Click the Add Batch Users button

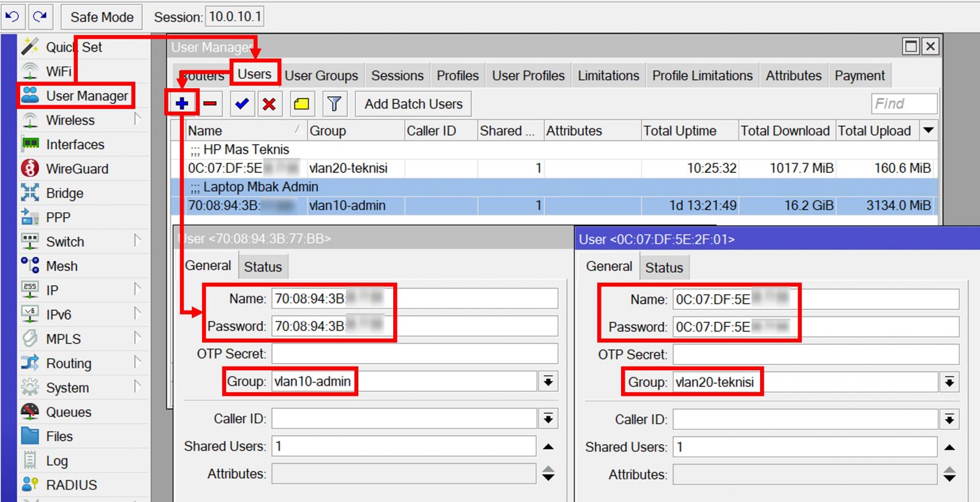tap(413, 104)
